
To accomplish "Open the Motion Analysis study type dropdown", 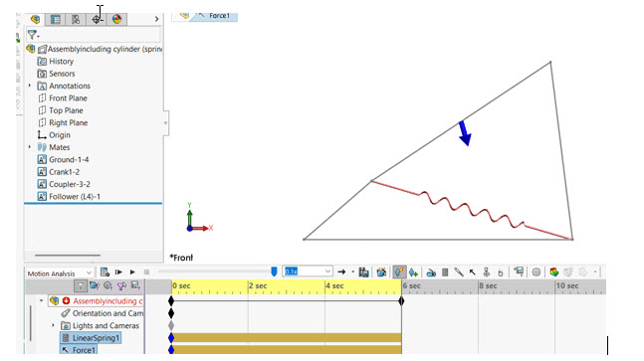I will coord(60,273).
